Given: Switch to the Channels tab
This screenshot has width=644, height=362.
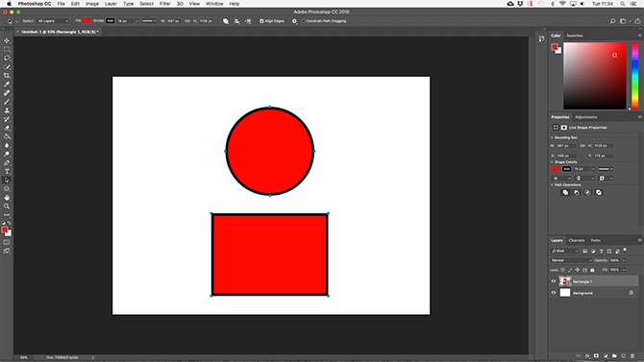Looking at the screenshot, I should click(576, 240).
